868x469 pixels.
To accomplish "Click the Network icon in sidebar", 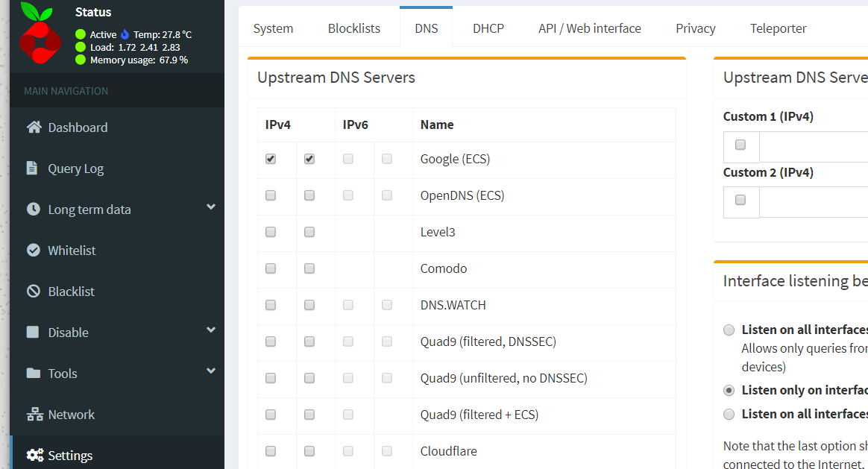I will coord(34,415).
